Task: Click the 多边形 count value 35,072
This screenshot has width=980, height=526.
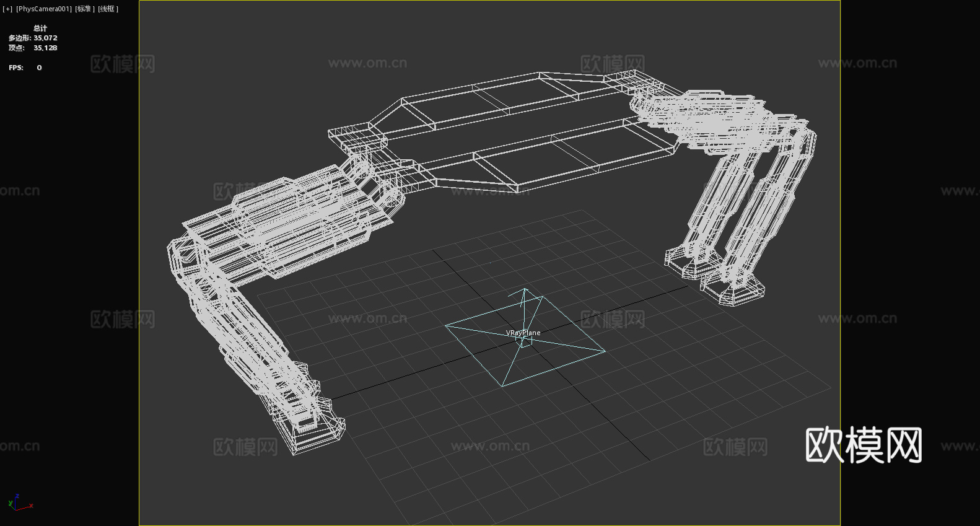Action: point(45,38)
